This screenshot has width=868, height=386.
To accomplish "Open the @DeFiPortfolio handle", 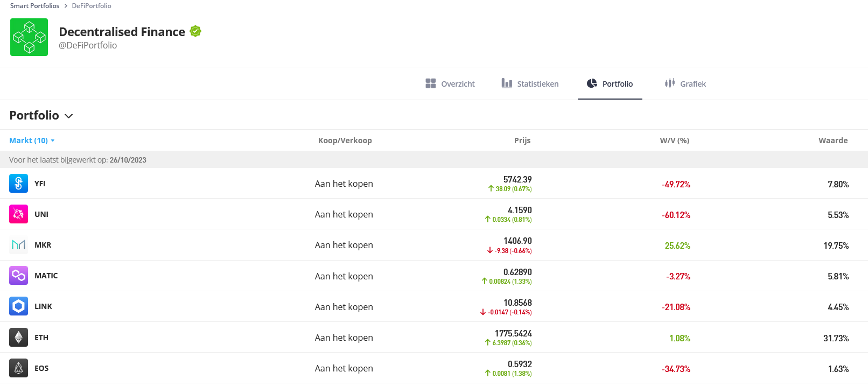I will click(x=88, y=45).
